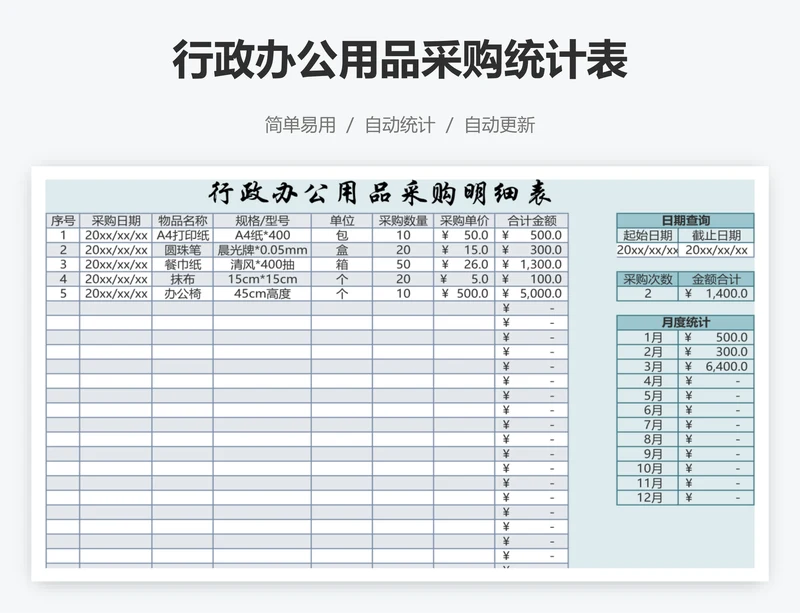Click the end date value under 截止日期

point(716,250)
